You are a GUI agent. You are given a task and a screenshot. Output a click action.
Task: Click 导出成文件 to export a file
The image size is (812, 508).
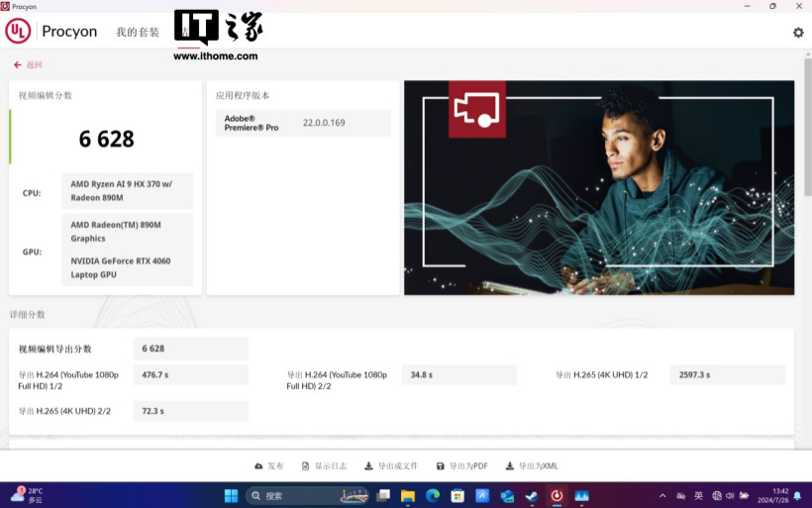tap(391, 466)
